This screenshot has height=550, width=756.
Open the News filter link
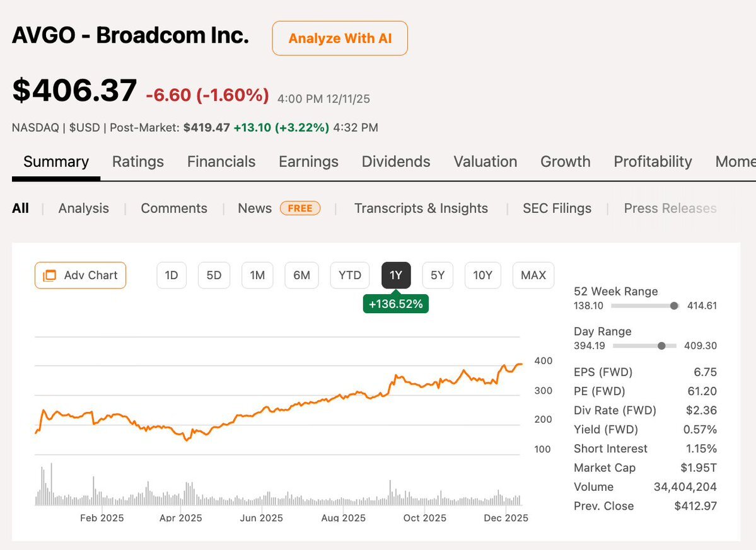255,209
